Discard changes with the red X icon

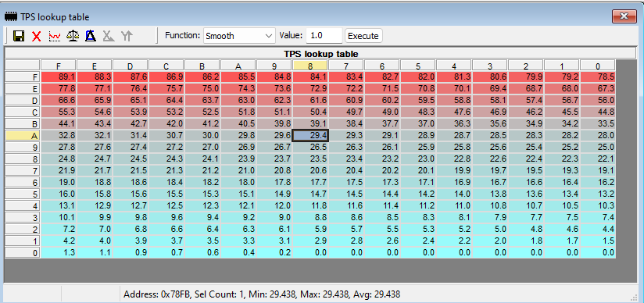click(37, 36)
